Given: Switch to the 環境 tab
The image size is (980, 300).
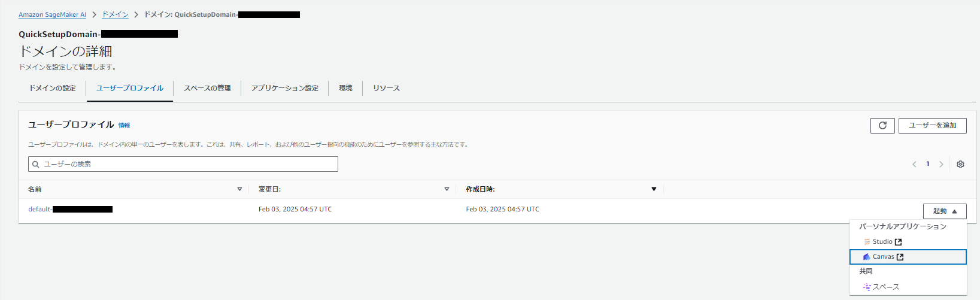Looking at the screenshot, I should point(345,88).
